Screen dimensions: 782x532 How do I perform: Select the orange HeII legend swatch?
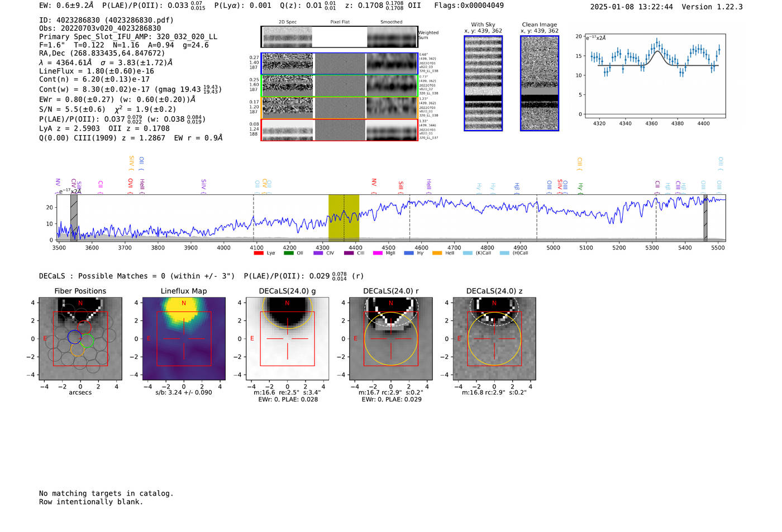pyautogui.click(x=437, y=253)
